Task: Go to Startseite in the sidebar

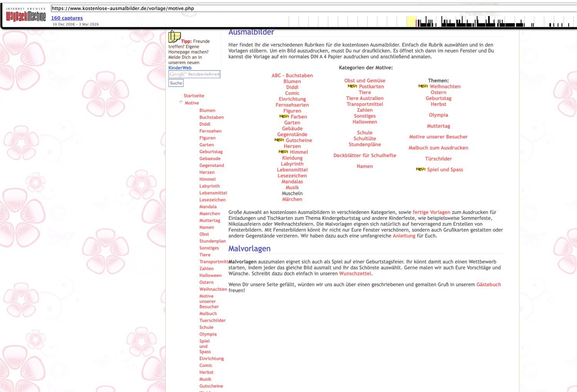Action: click(194, 96)
